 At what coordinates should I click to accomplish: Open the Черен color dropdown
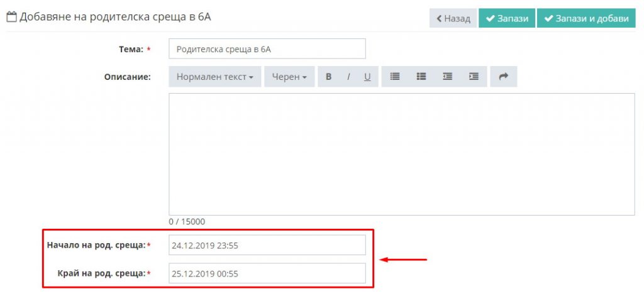(x=289, y=77)
